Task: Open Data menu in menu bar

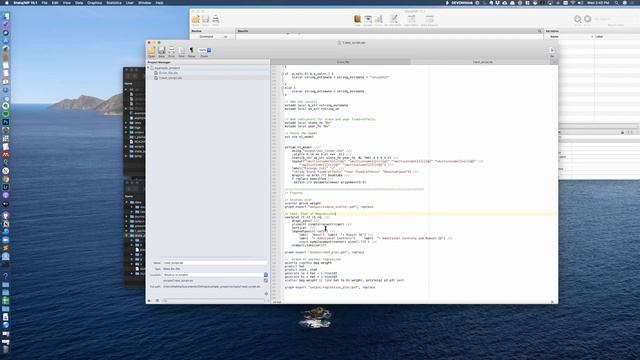Action: [x=79, y=2]
